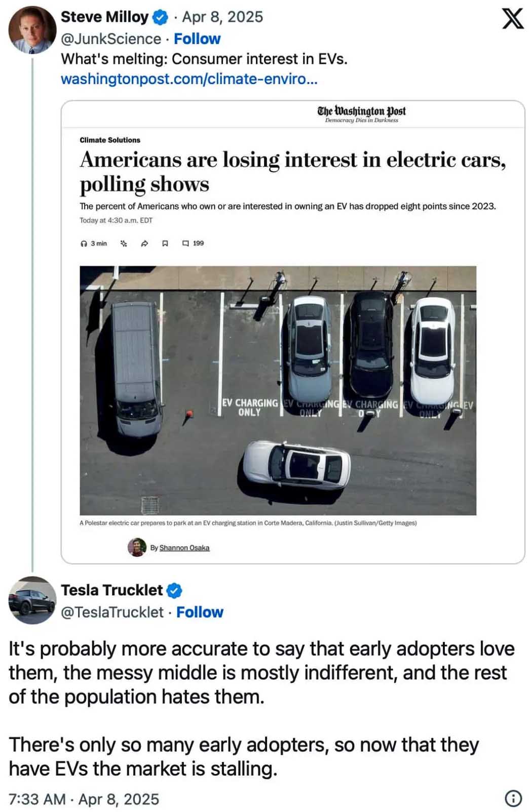Open the 199 comments on the article
This screenshot has height=812, width=529.
[x=191, y=243]
